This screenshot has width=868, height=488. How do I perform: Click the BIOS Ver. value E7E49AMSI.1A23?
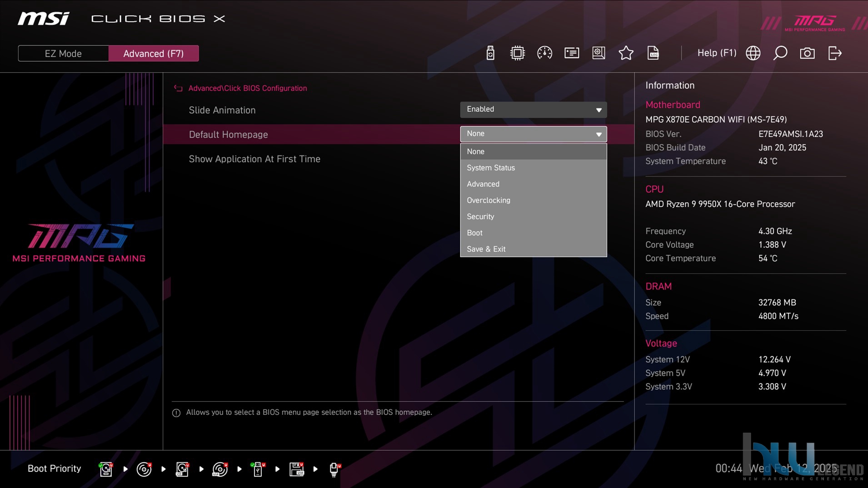click(790, 134)
